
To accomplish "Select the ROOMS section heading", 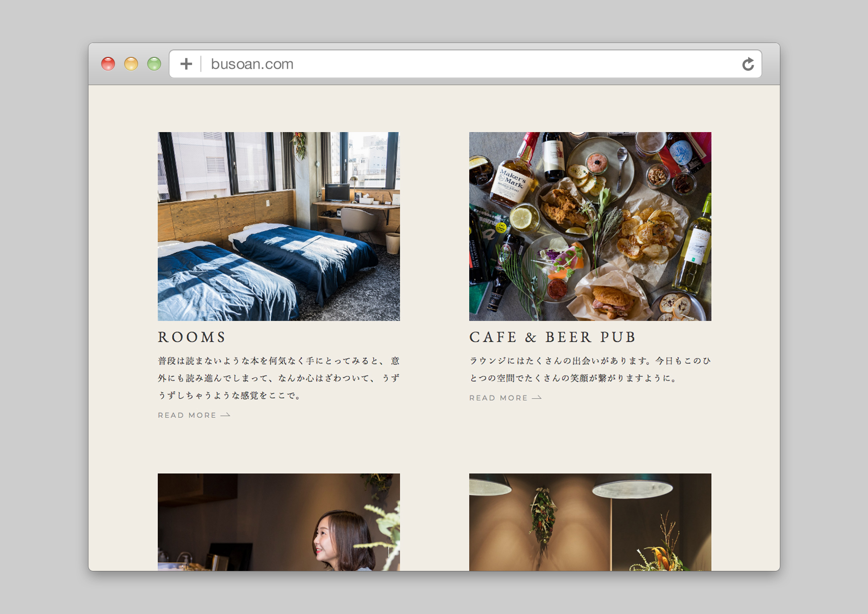I will pyautogui.click(x=192, y=337).
